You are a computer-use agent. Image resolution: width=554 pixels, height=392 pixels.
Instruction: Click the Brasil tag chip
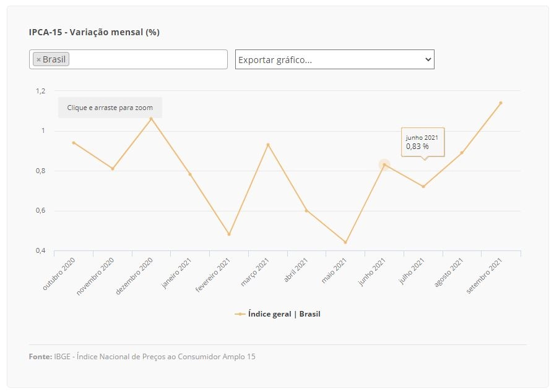coord(51,59)
